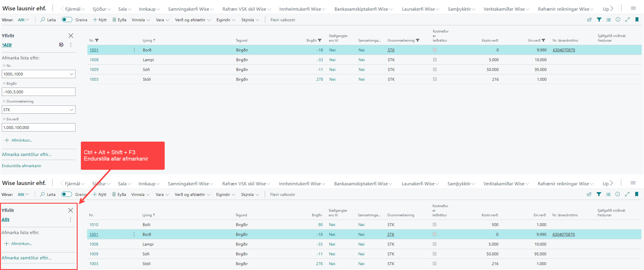This screenshot has height=270, width=644.
Task: Open the info pane icon in lower toolbar
Action: pos(617,194)
